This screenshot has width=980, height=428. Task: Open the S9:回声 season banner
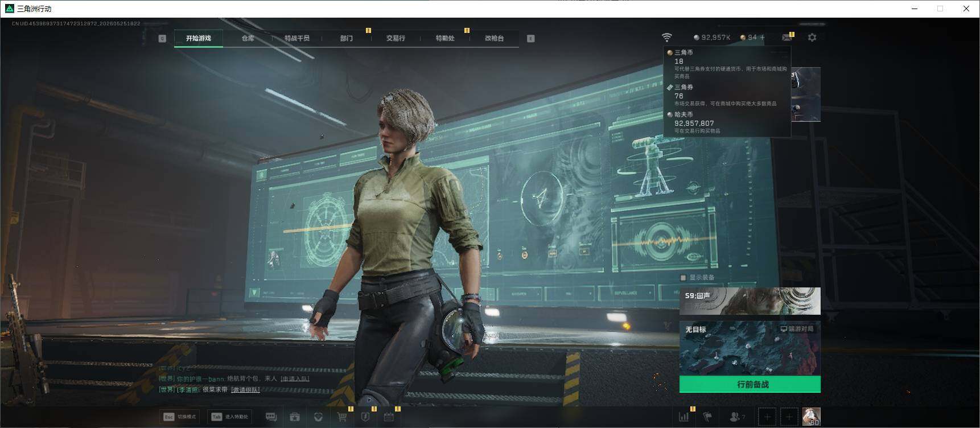click(750, 301)
